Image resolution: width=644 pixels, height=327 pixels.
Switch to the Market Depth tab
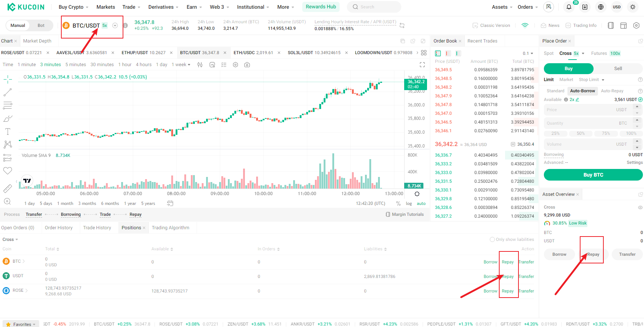[x=37, y=41]
